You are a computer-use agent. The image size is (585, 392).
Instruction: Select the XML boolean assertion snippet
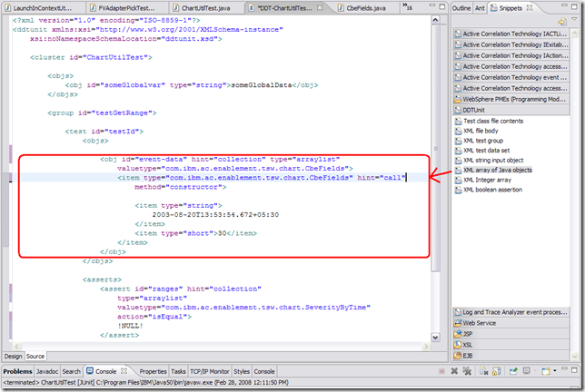[x=489, y=190]
